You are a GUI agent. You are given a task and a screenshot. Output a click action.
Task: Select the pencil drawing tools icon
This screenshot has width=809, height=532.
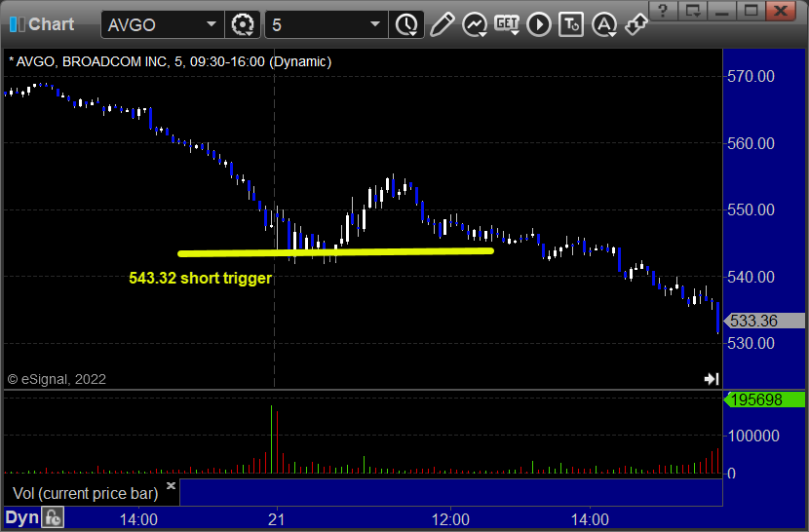coord(442,24)
